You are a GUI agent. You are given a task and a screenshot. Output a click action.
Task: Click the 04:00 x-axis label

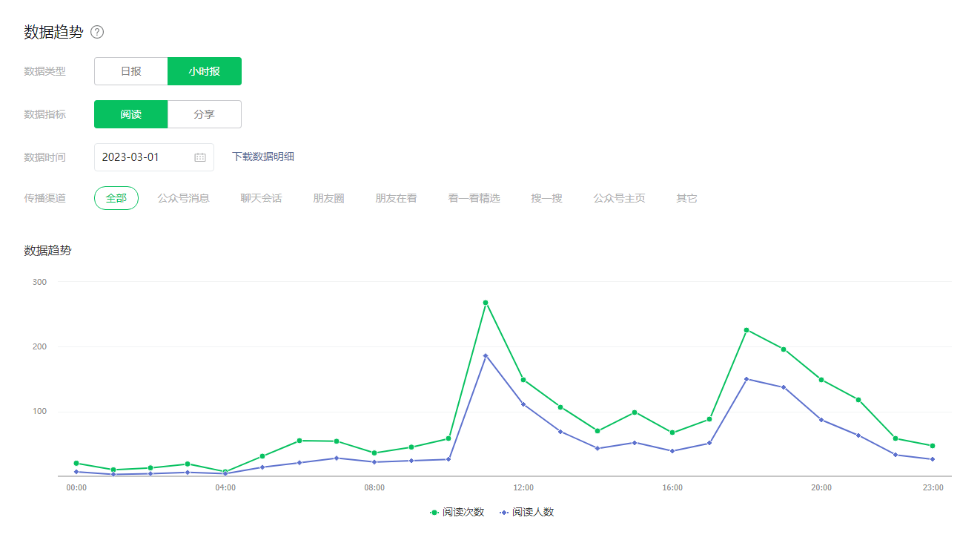[x=225, y=487]
